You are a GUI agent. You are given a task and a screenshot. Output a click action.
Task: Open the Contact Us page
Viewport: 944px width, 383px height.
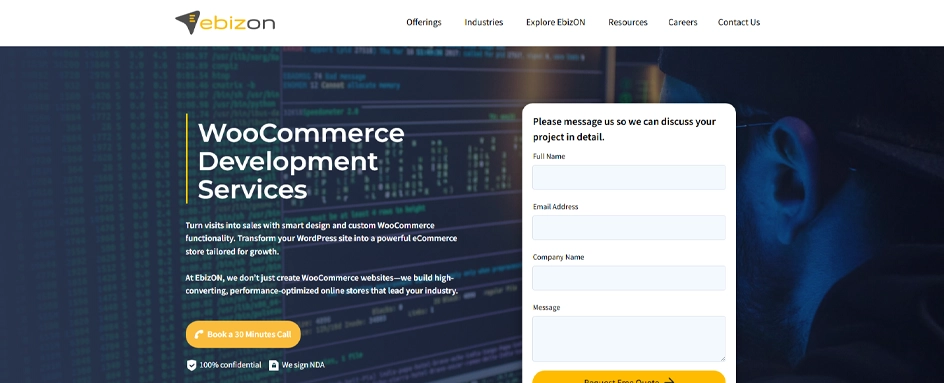(x=739, y=22)
